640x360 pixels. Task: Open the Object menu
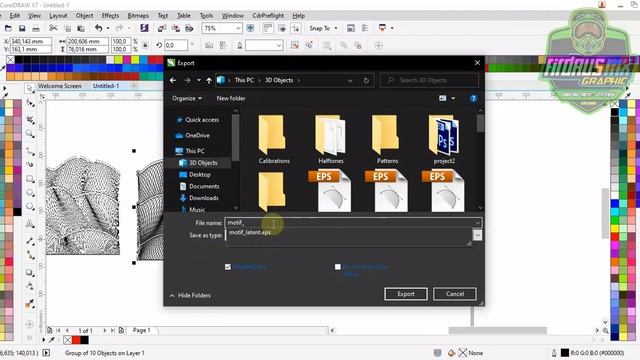click(x=84, y=16)
